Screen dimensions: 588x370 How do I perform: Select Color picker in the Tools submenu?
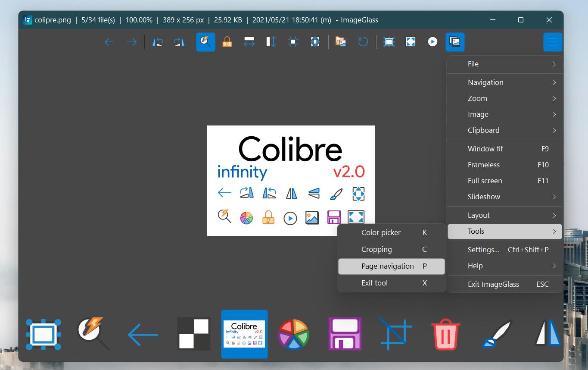pyautogui.click(x=391, y=232)
